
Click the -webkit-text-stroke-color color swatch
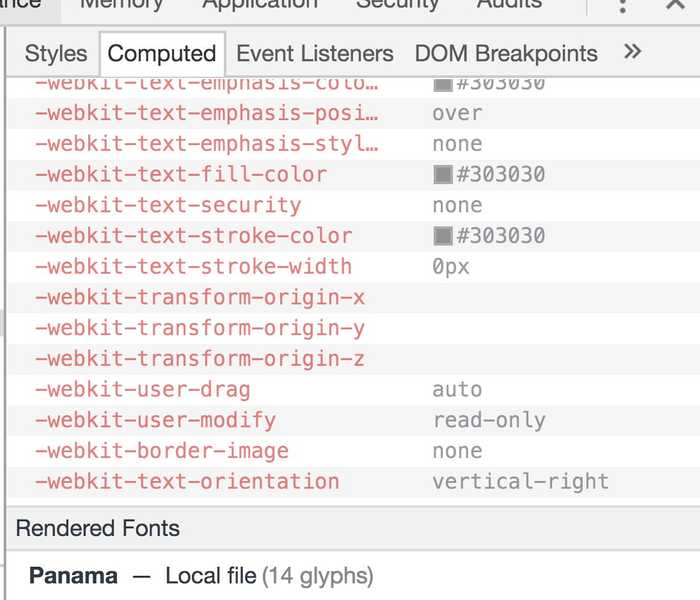(443, 236)
